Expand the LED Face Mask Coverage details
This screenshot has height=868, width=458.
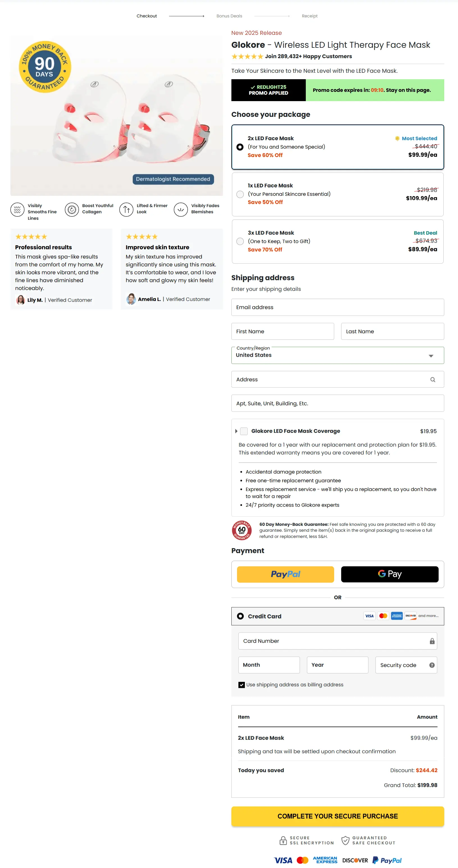236,431
